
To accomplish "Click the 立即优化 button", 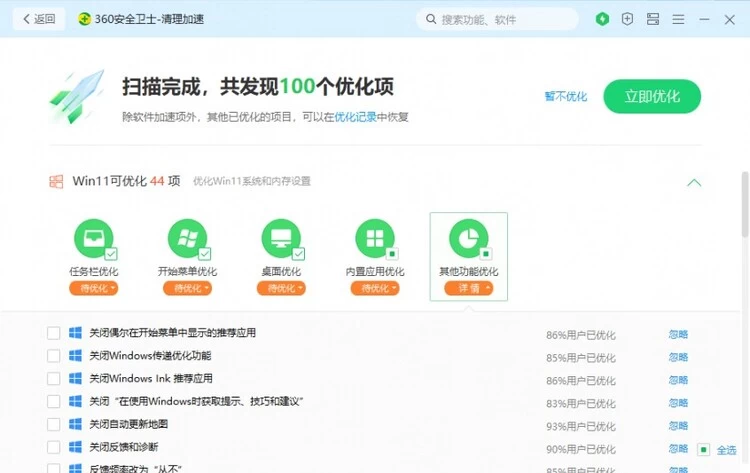I will click(x=652, y=97).
